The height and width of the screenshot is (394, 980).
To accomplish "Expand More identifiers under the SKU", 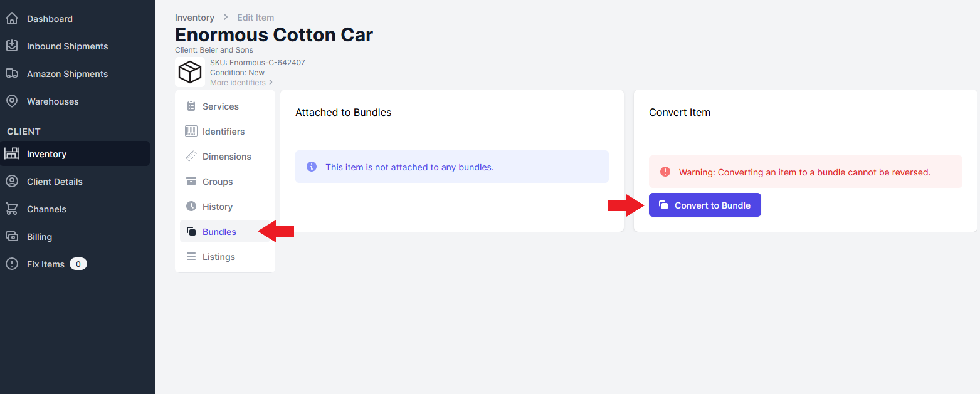I will coord(241,83).
